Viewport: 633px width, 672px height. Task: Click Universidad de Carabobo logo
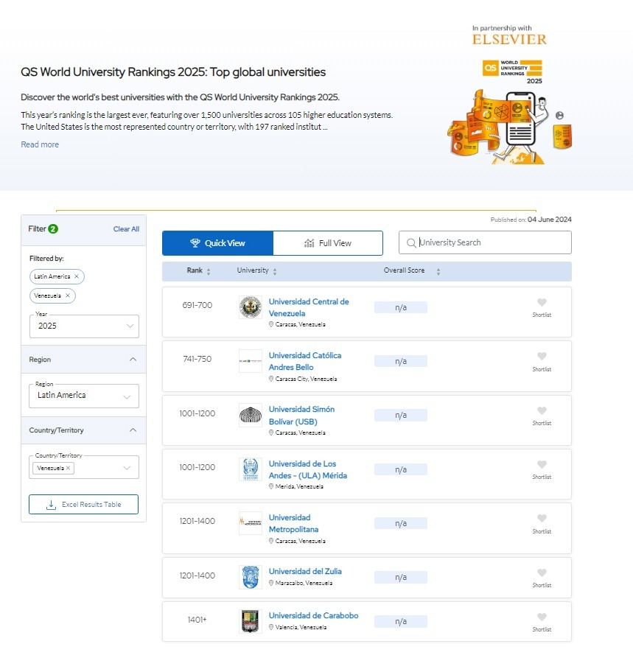(251, 621)
